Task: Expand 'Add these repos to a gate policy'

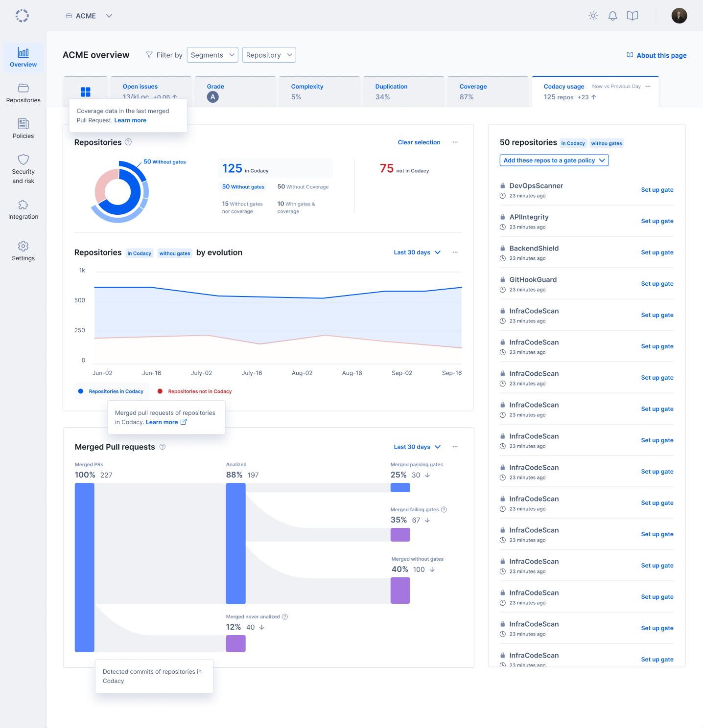Action: 554,160
